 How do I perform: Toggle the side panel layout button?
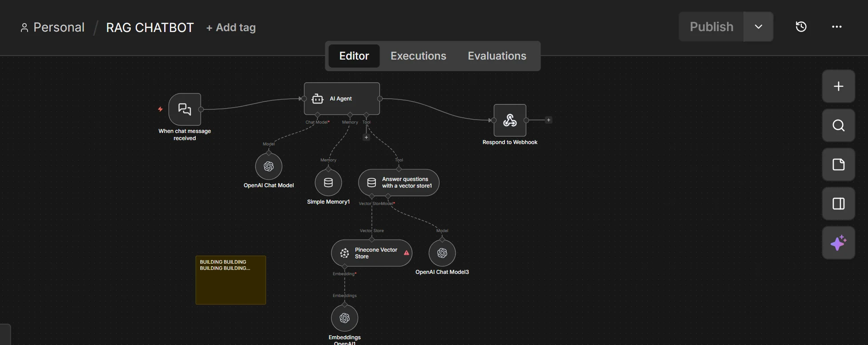[838, 204]
